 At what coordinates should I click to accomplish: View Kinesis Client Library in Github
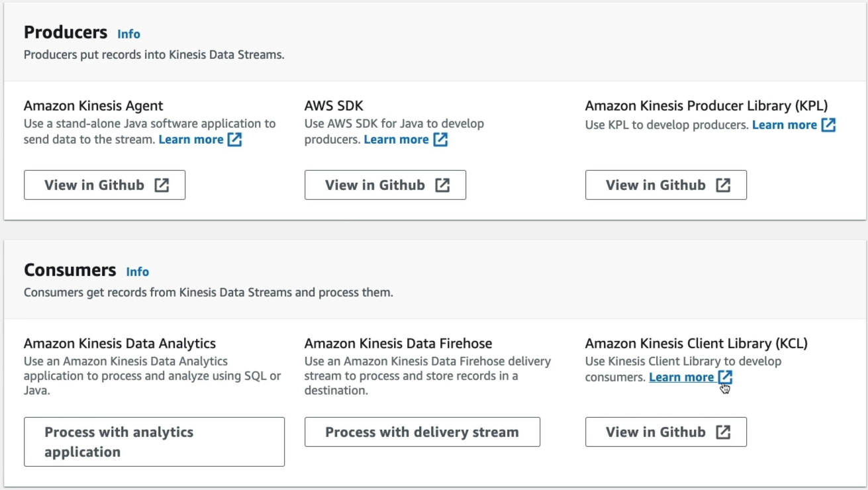coord(666,432)
